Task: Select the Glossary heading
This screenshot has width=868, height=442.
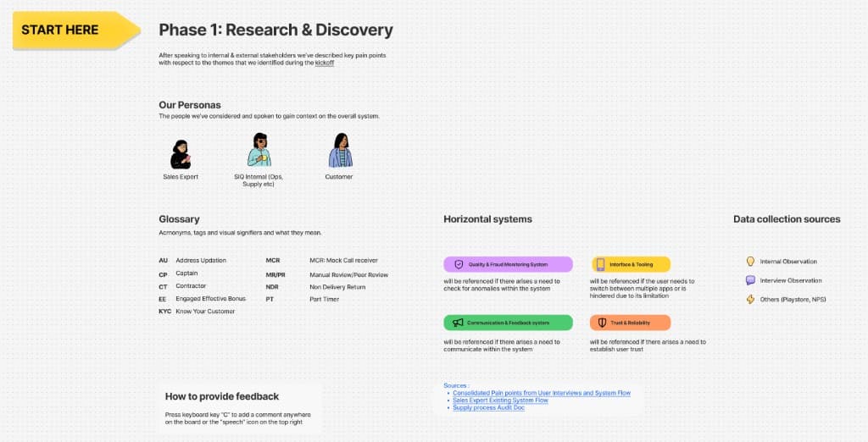Action: (180, 219)
